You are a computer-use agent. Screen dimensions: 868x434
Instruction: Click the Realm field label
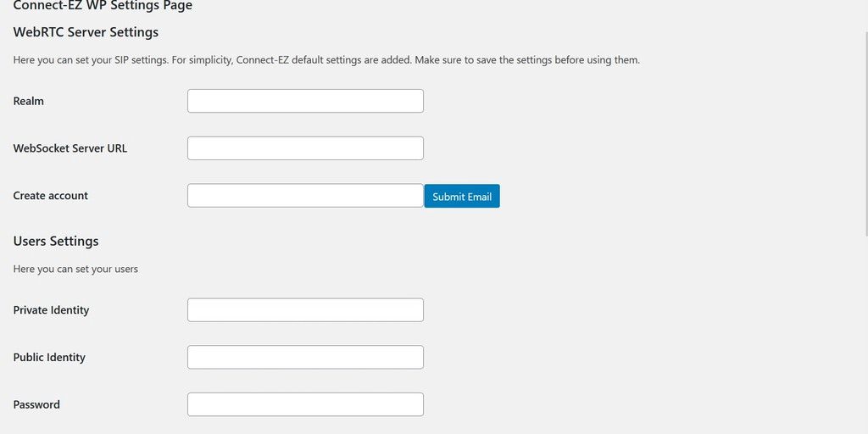point(29,101)
